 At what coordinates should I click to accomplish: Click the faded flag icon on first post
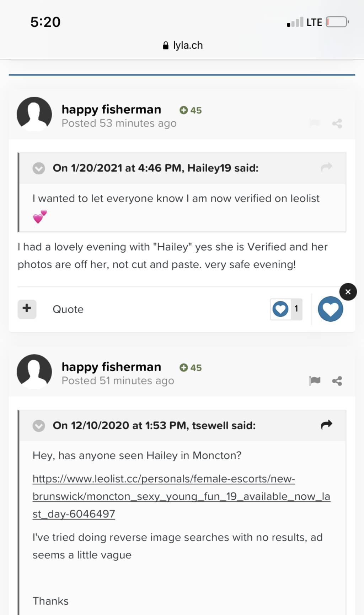315,123
